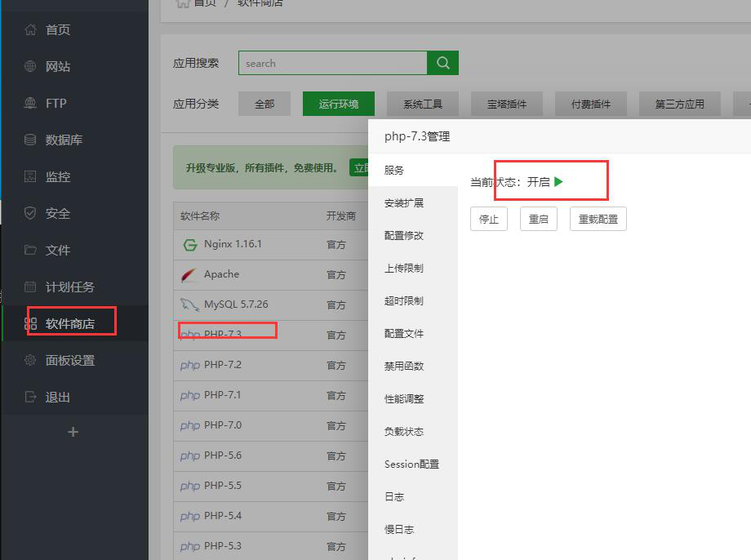This screenshot has height=560, width=751.
Task: Click the Apache feather icon
Action: [189, 275]
